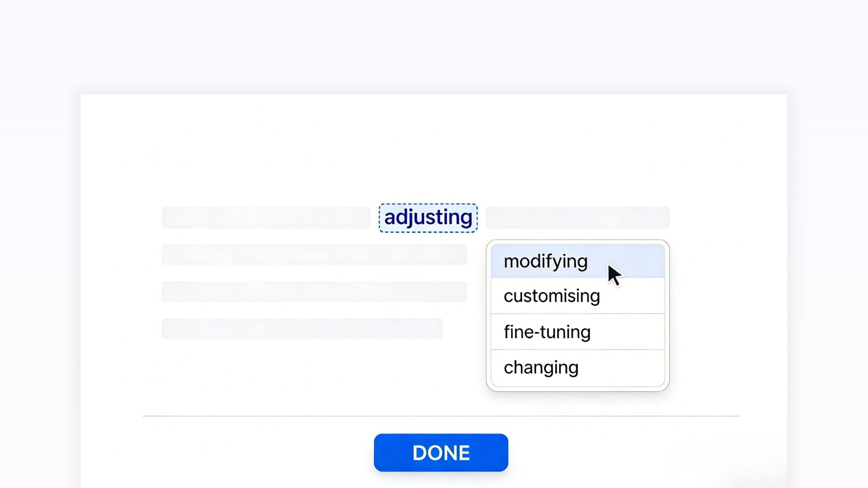
Task: Click the suggestions popup's outer rounded border
Action: (487, 315)
